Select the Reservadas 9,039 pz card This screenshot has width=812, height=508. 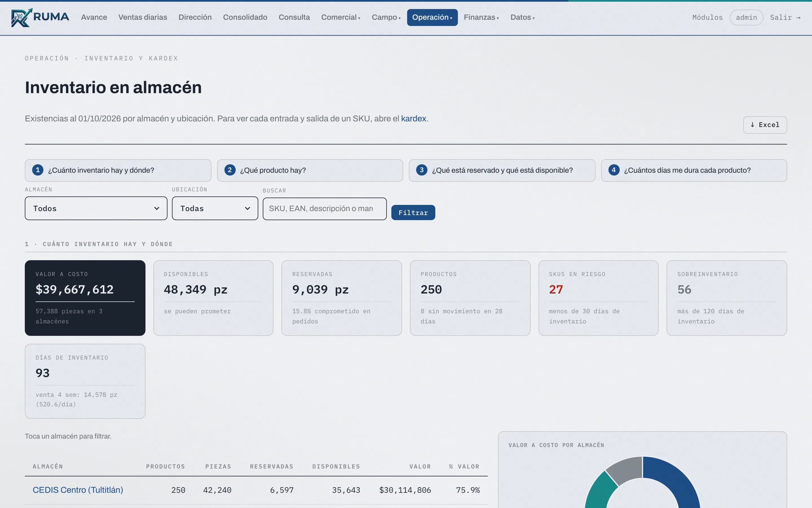tap(342, 298)
